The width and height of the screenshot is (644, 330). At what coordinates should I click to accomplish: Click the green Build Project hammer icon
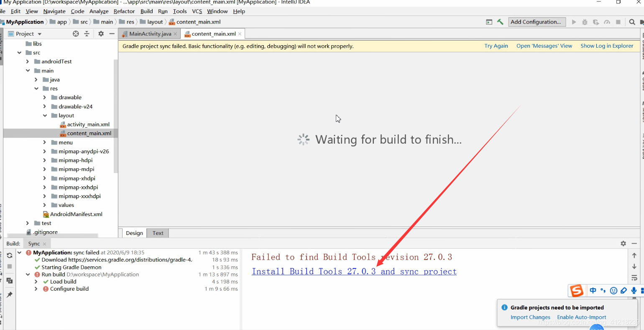click(x=500, y=22)
